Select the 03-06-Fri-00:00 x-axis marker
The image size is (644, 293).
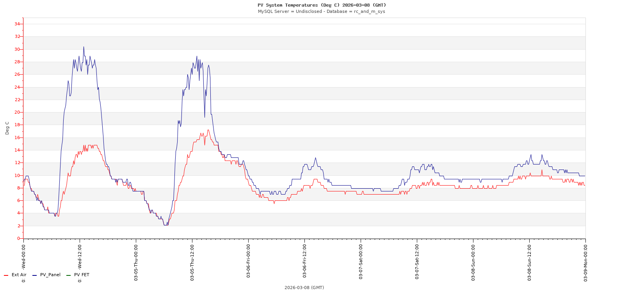pos(248,263)
